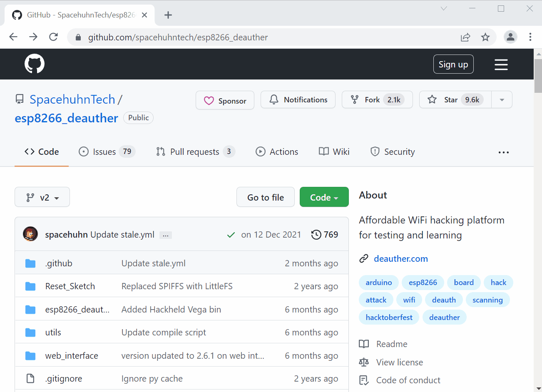The width and height of the screenshot is (542, 392).
Task: Click the folder icon beside utils
Action: [x=30, y=332]
